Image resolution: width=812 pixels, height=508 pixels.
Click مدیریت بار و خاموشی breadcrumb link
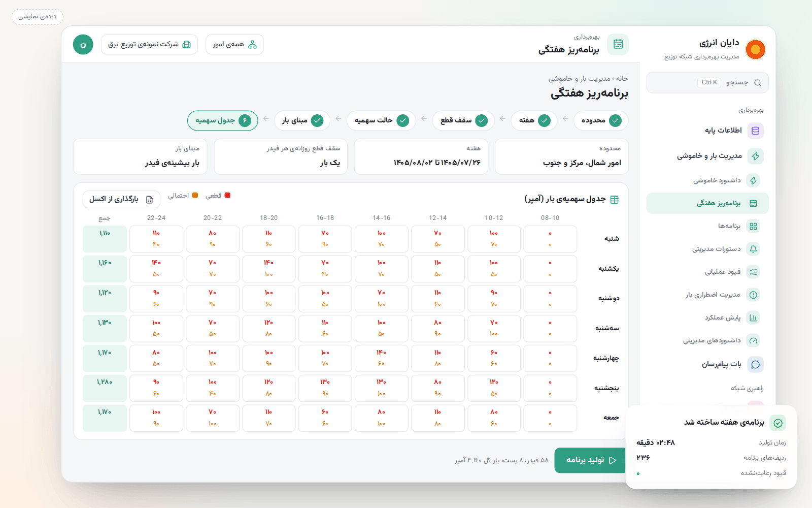(x=580, y=79)
